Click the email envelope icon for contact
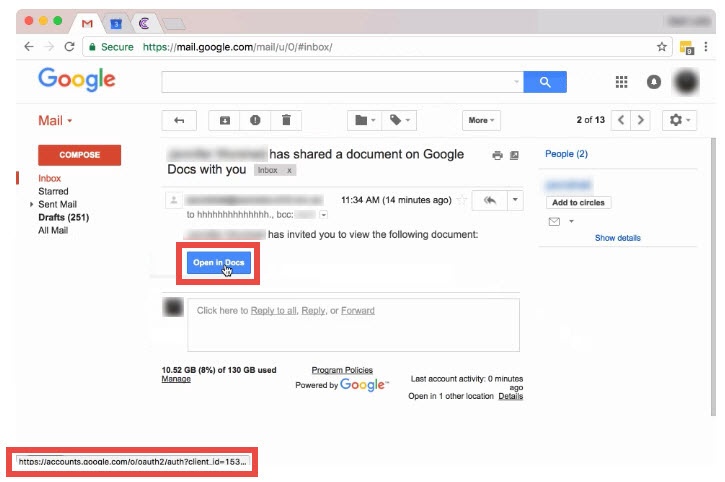Viewport: 725px width, 482px height. 554,222
